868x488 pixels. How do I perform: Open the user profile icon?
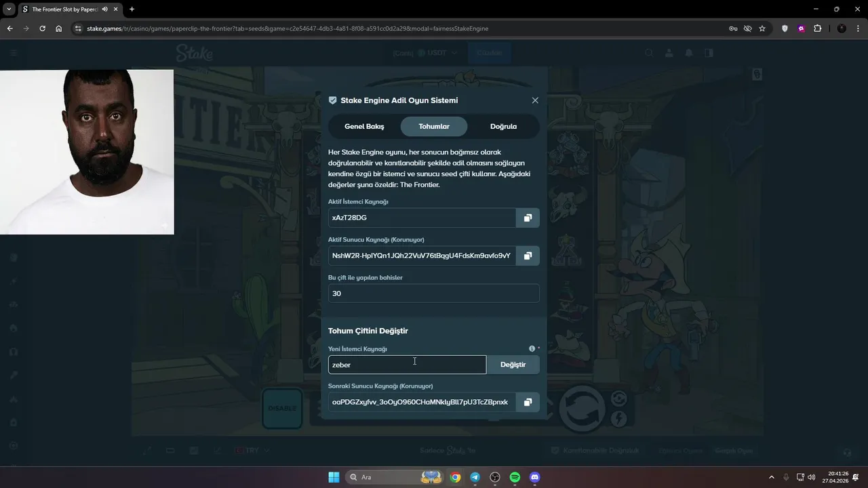669,53
